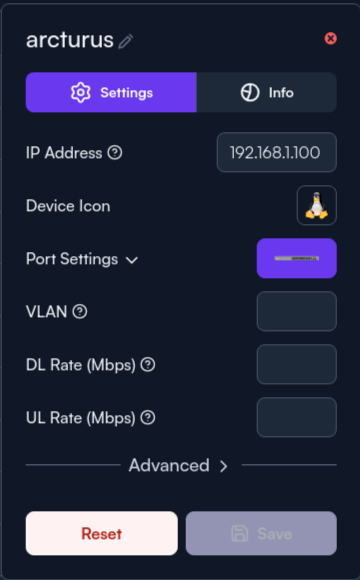360x580 pixels.
Task: Change the Linux penguin device icon
Action: click(317, 205)
